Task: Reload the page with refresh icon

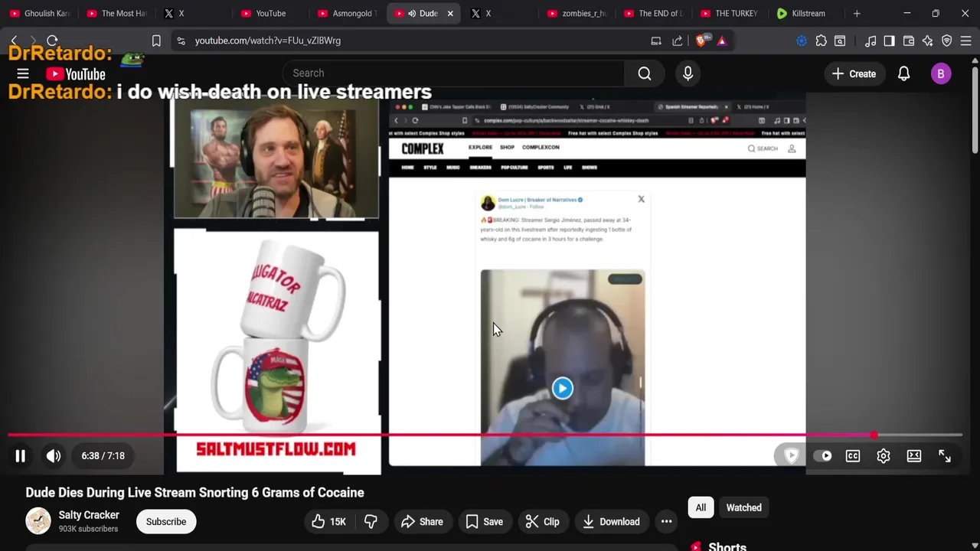Action: pyautogui.click(x=52, y=41)
